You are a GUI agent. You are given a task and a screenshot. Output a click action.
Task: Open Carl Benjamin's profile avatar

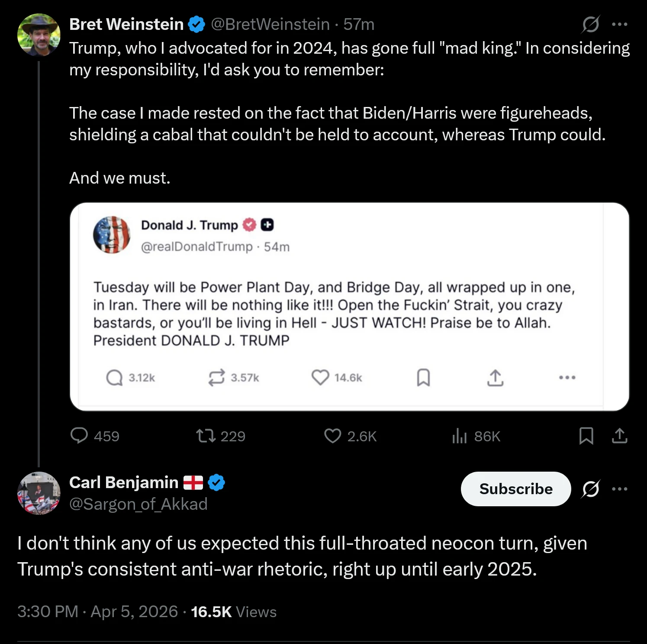click(x=39, y=493)
